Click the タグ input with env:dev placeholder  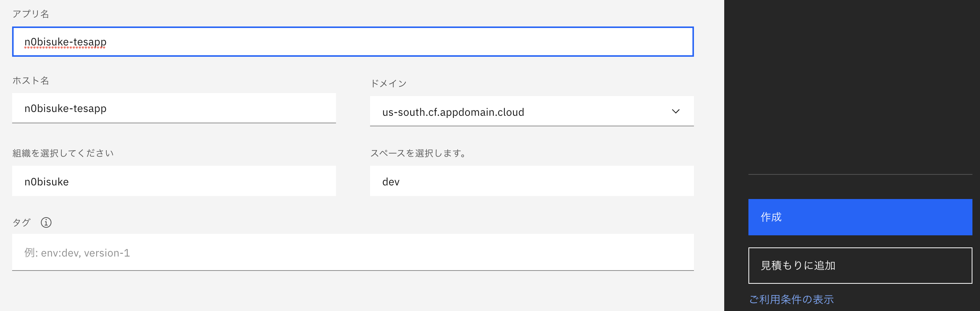pyautogui.click(x=353, y=252)
